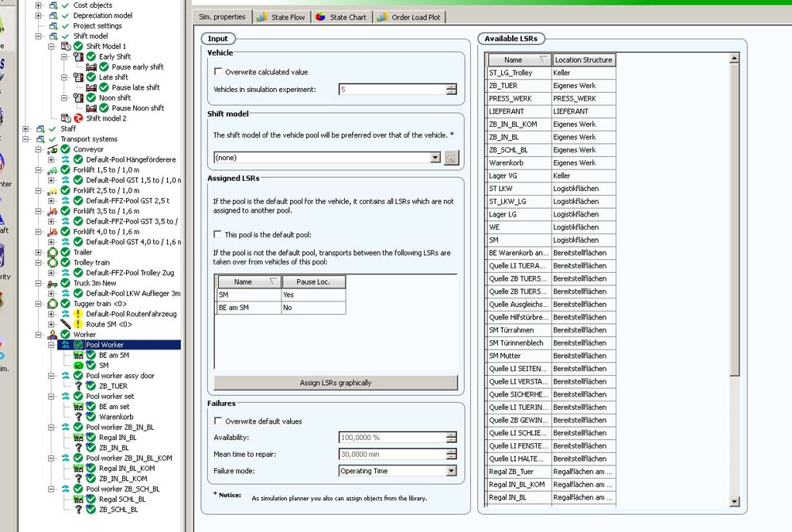Select Pool worker assy door item
792x532 pixels.
pyautogui.click(x=120, y=376)
